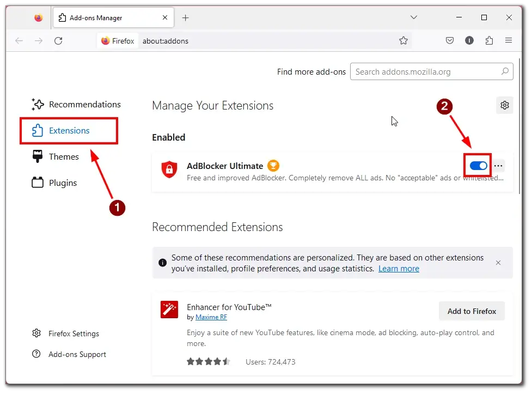Open a new tab with plus button
Image resolution: width=532 pixels, height=394 pixels.
click(185, 17)
